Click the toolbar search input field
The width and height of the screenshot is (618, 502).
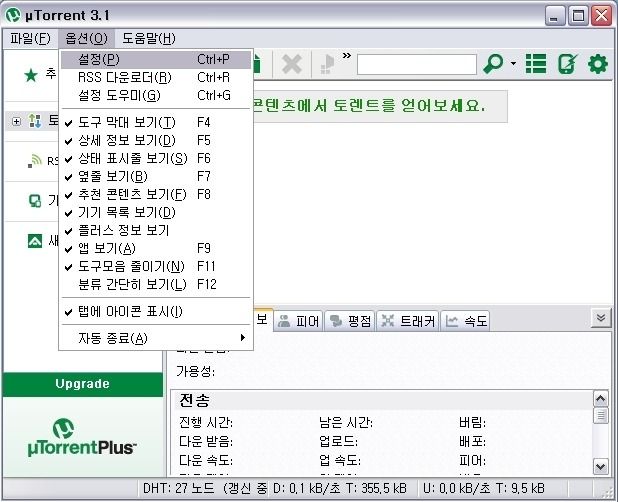417,64
